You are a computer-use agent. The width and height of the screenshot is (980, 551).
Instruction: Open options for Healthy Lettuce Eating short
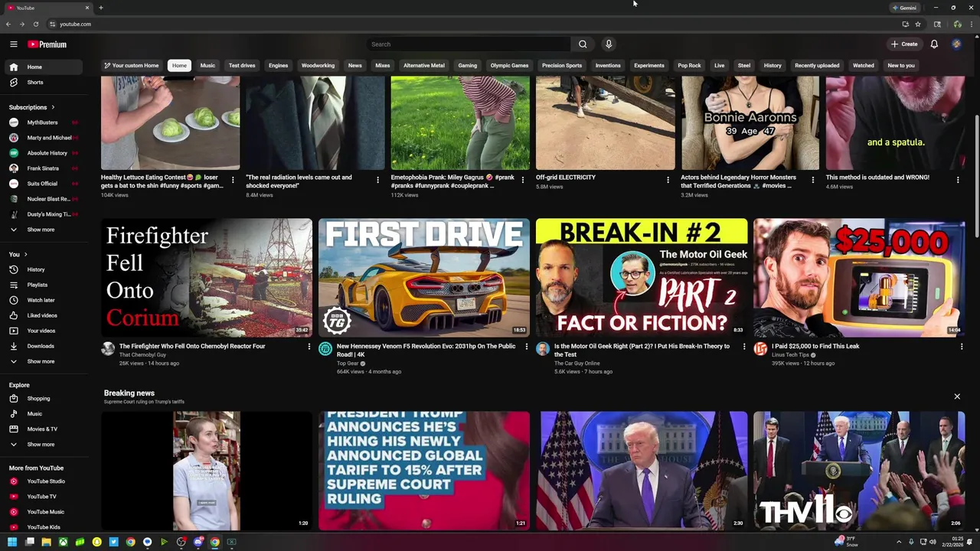tap(233, 180)
